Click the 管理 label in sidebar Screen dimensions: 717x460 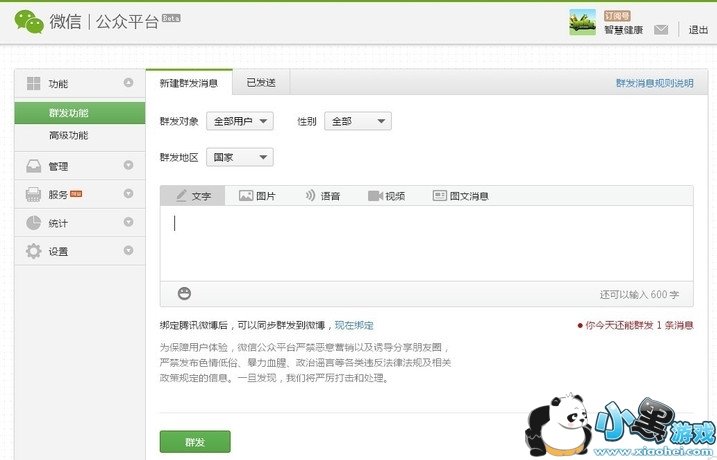coord(58,166)
